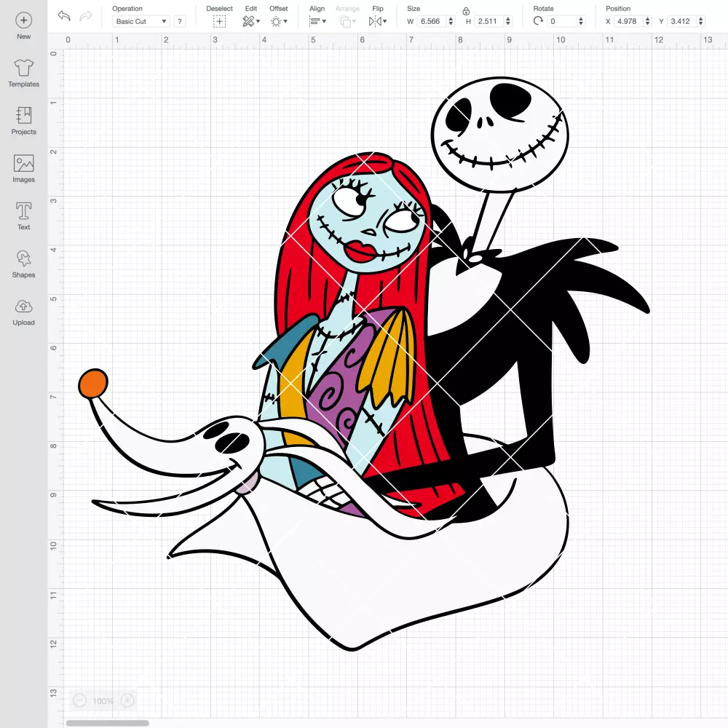Click the Rotate value field
Image resolution: width=728 pixels, height=728 pixels.
pyautogui.click(x=562, y=21)
